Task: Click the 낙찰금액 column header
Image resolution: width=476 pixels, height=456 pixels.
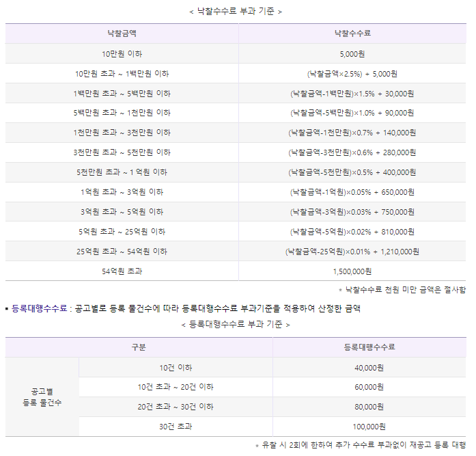Action: point(122,33)
